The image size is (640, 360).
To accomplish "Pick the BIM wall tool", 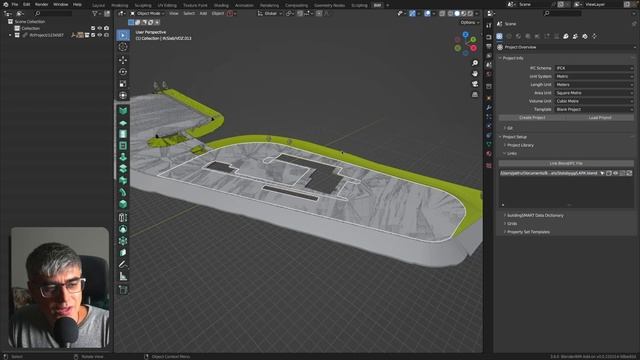I will (x=123, y=111).
